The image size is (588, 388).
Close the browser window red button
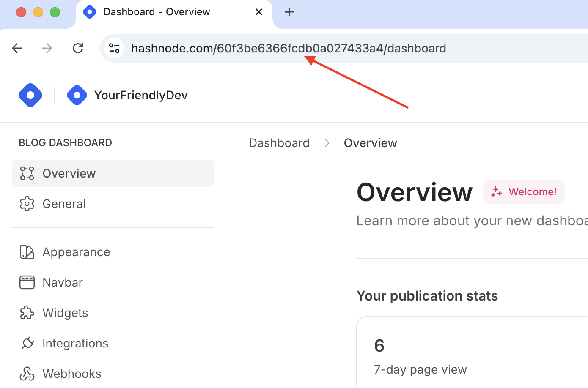tap(21, 12)
